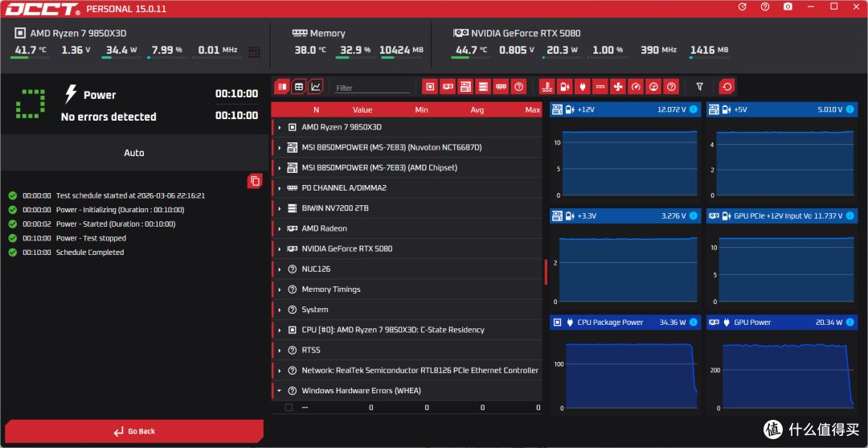This screenshot has height=448, width=868.
Task: Toggle the GPU sensor filter icon
Action: (x=448, y=86)
